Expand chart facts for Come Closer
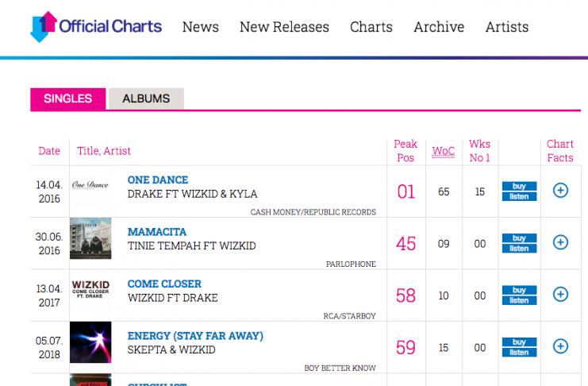588x386 pixels. [x=560, y=295]
